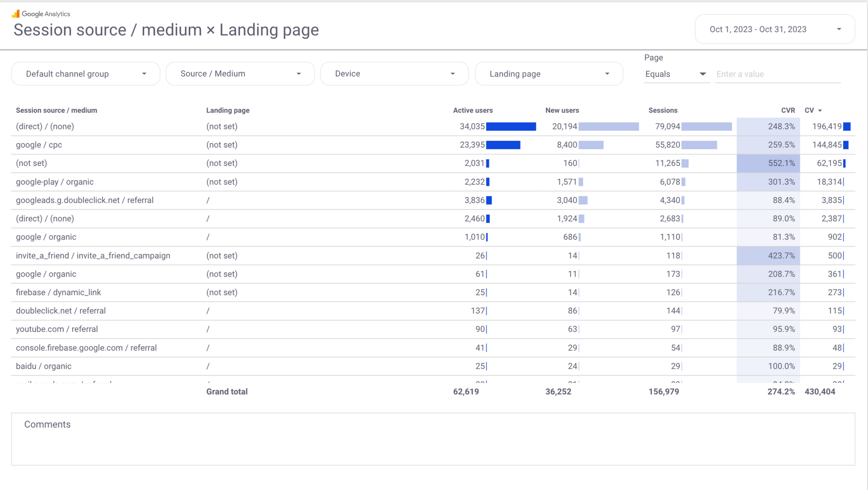Click the invite_a_friend campaign row
Viewport: 868px width, 490px height.
point(93,256)
